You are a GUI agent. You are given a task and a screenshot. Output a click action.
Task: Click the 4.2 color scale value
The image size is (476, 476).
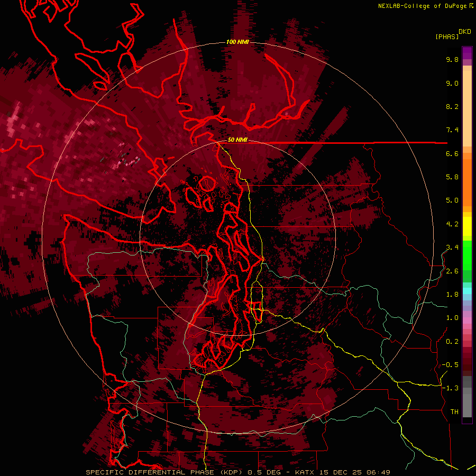452,224
